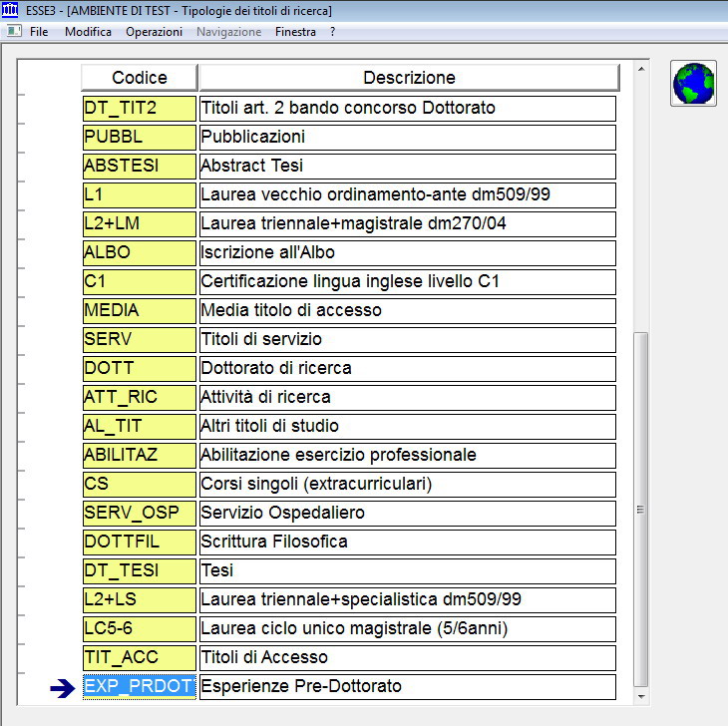
Task: Click description 'Attività di ricerca'
Action: pos(408,397)
